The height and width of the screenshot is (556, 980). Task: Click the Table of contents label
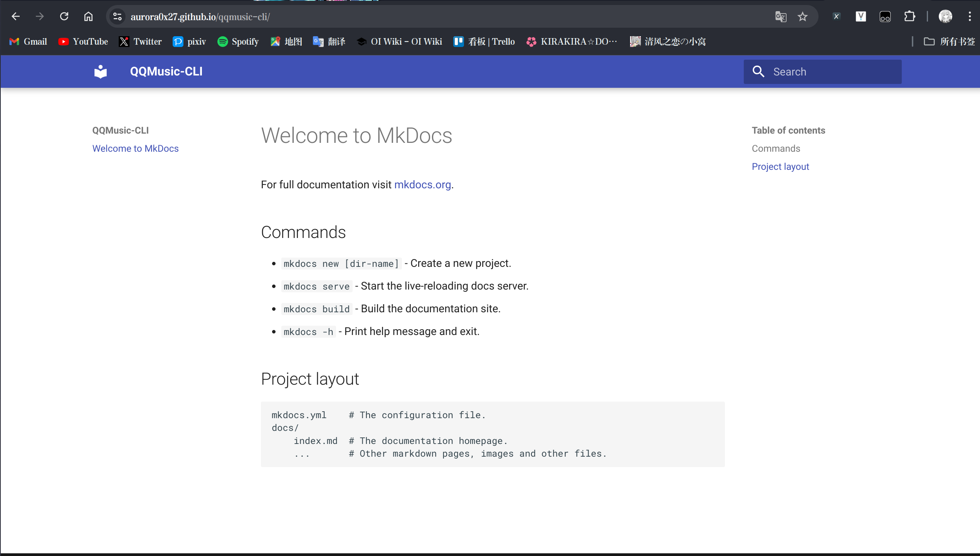click(788, 131)
